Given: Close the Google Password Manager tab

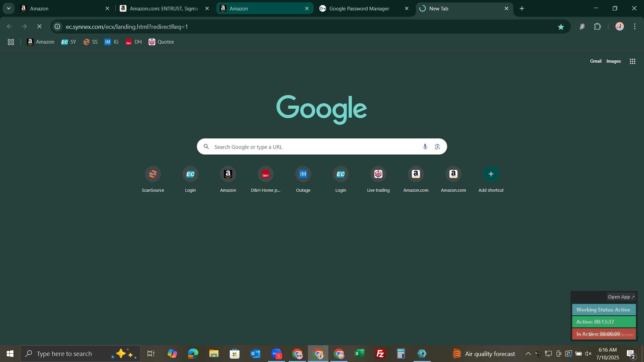Looking at the screenshot, I should tap(407, 8).
